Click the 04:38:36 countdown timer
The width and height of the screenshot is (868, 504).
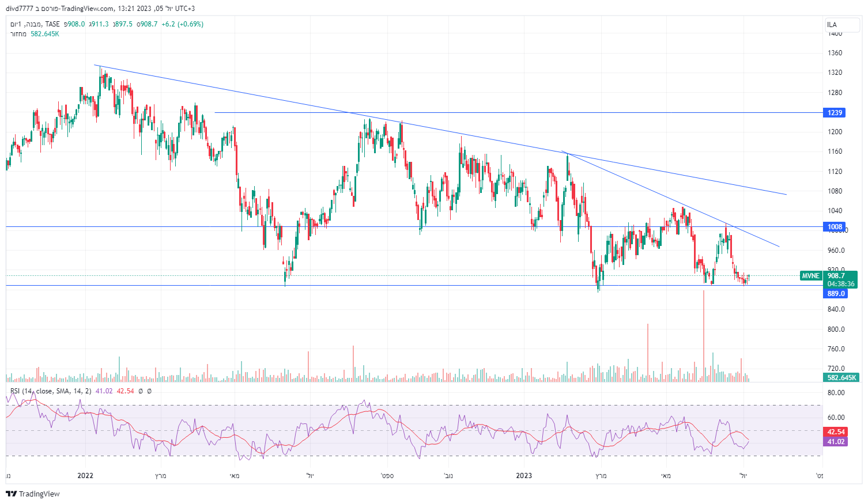pyautogui.click(x=841, y=284)
